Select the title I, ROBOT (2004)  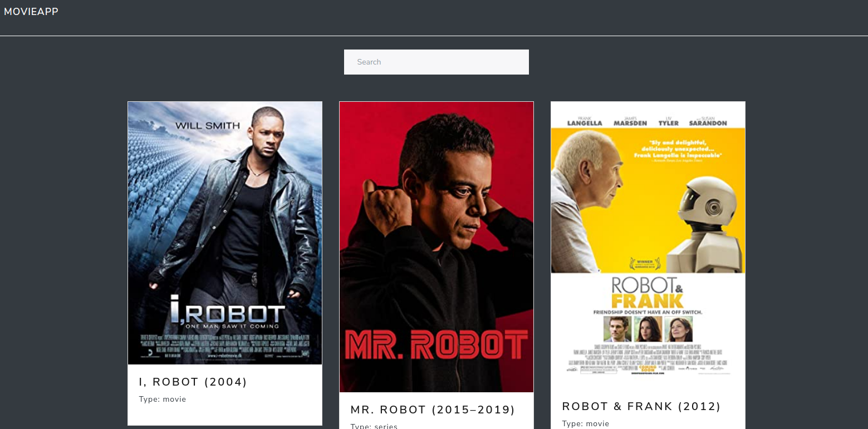193,382
